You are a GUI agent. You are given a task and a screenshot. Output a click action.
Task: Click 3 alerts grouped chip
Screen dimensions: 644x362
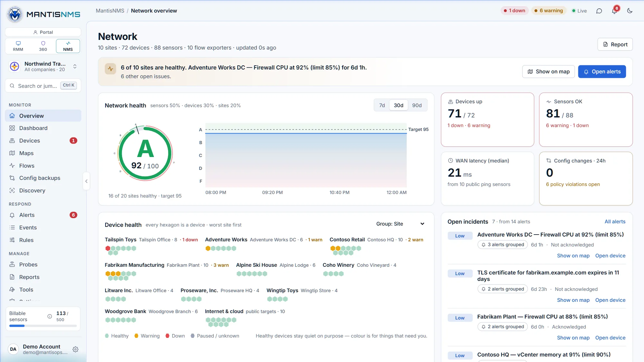point(503,245)
